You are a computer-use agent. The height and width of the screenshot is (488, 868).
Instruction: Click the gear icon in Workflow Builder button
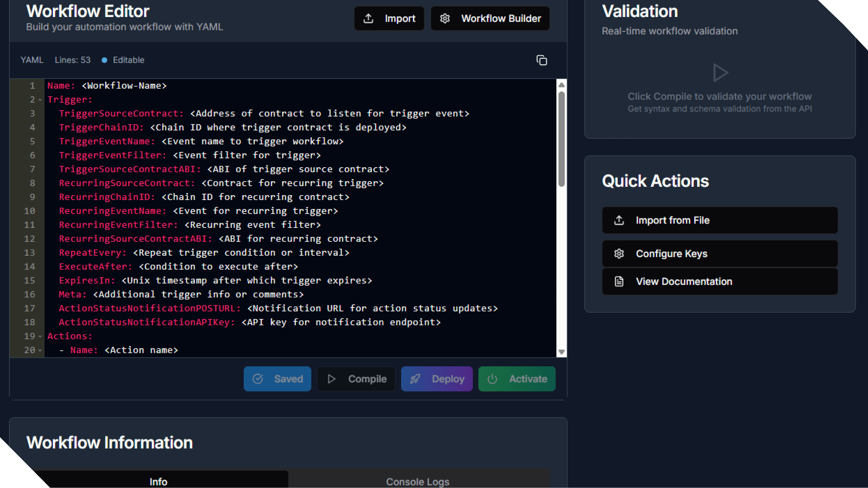(445, 19)
